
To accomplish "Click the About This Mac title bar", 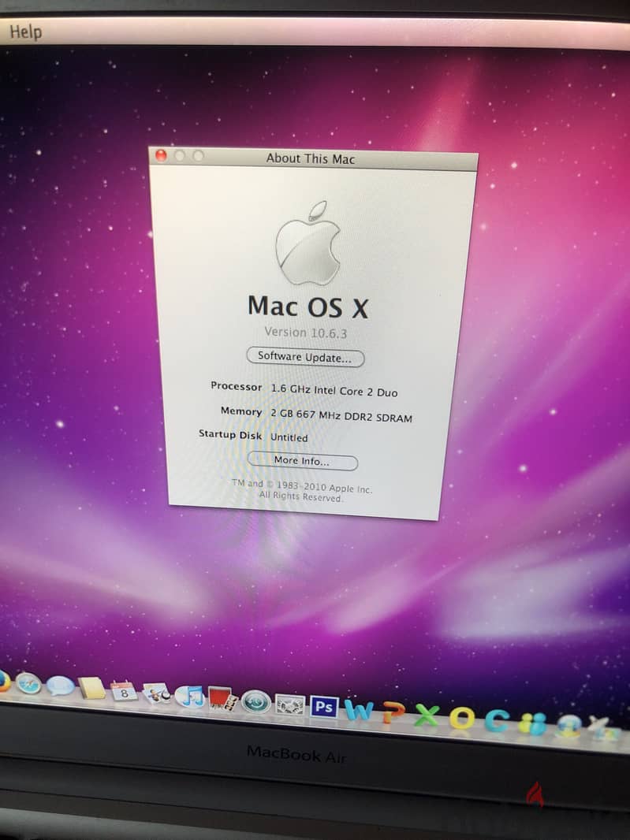I will point(313,158).
